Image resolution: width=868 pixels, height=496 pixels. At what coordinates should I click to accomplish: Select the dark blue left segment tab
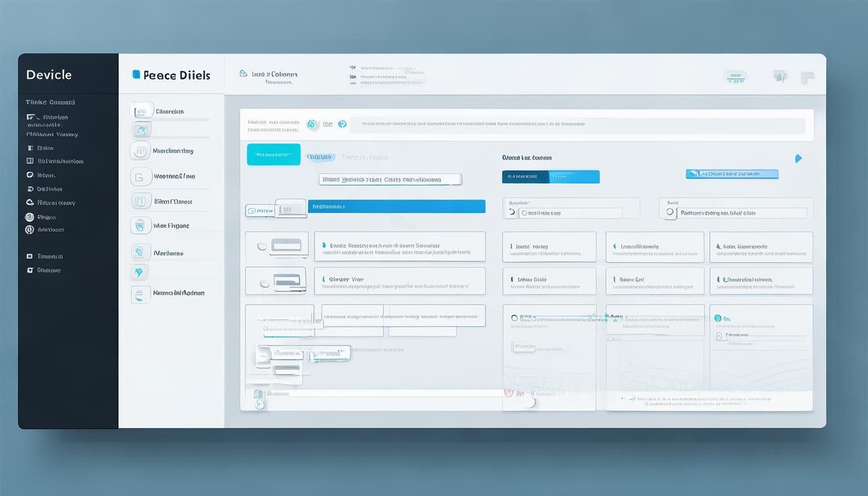pos(524,176)
